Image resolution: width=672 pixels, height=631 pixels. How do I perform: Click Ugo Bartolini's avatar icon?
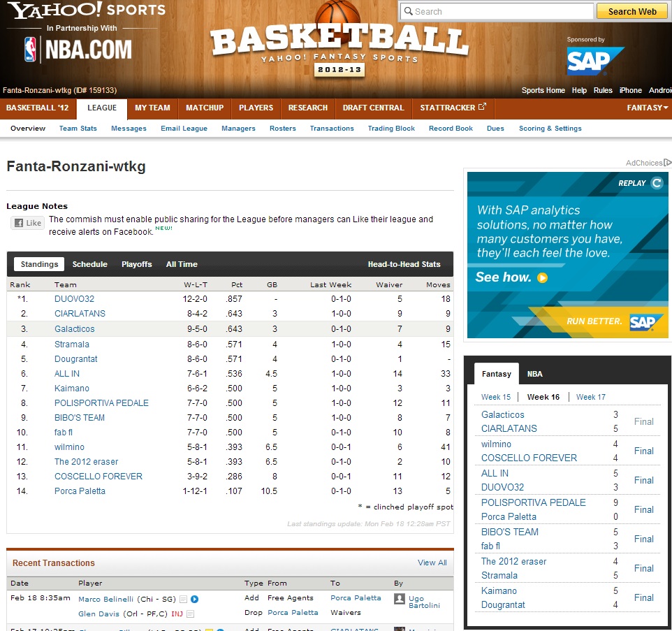click(400, 599)
